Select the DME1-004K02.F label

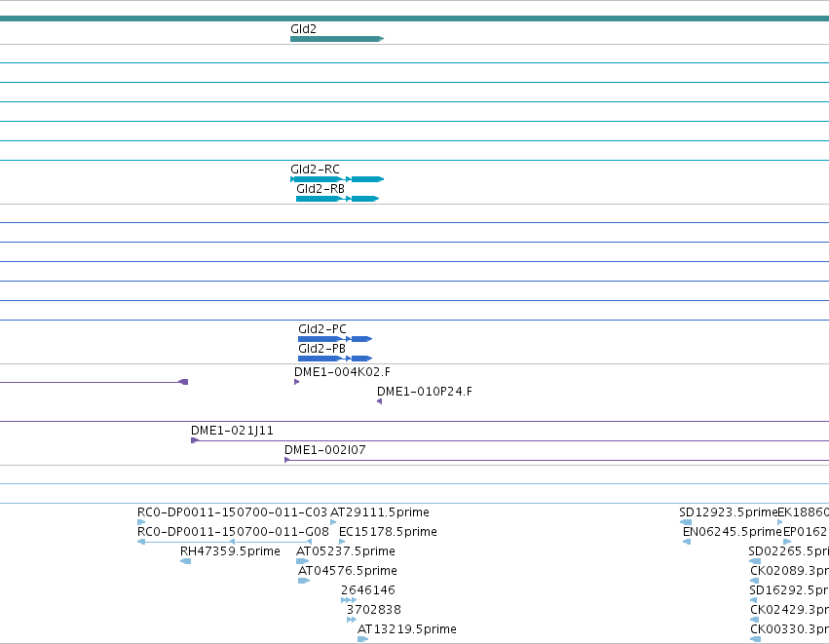342,372
